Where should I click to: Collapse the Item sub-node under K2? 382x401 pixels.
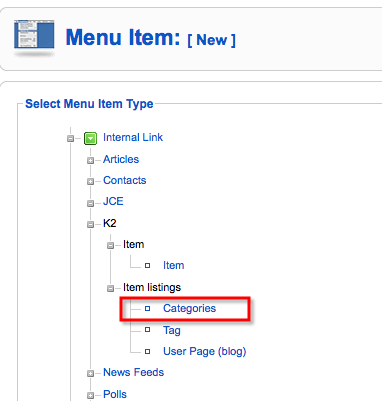click(110, 246)
